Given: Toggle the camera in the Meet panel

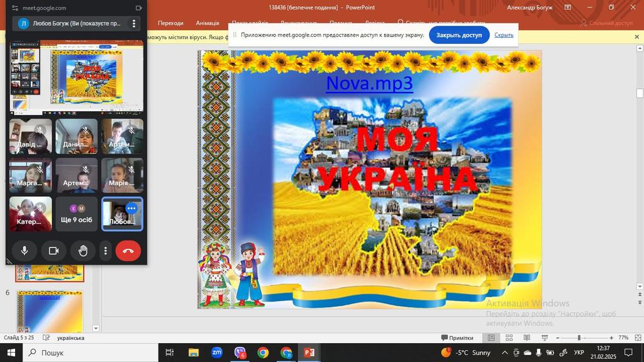Looking at the screenshot, I should coord(53,251).
